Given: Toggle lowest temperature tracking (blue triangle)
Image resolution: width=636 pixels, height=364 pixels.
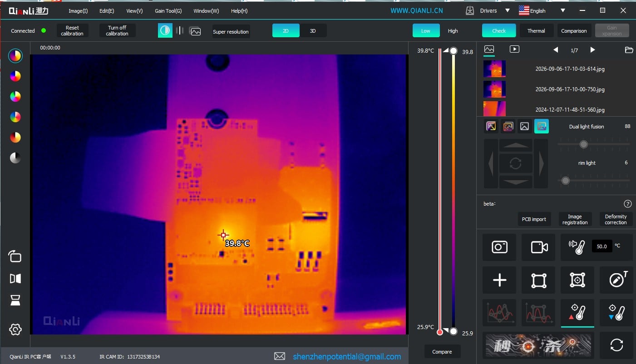Looking at the screenshot, I should point(616,313).
